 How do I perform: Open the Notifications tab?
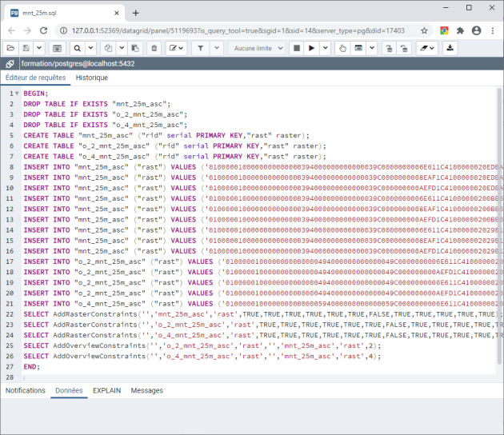pyautogui.click(x=26, y=391)
